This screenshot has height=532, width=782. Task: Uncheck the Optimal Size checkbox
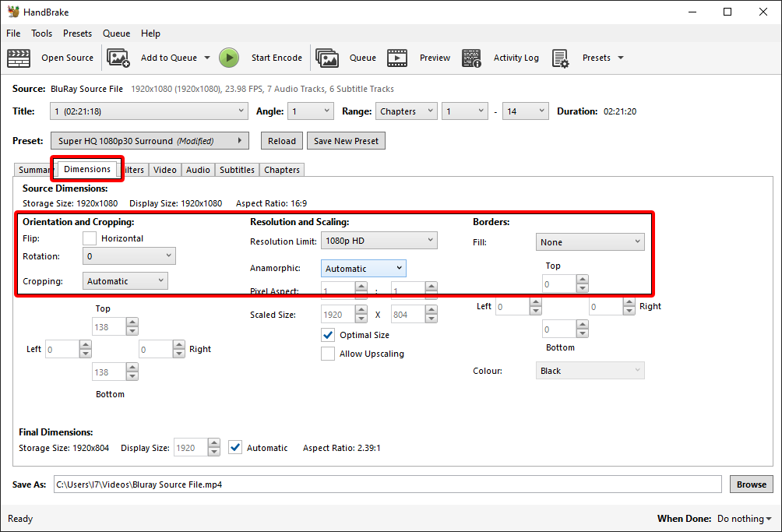pos(328,335)
